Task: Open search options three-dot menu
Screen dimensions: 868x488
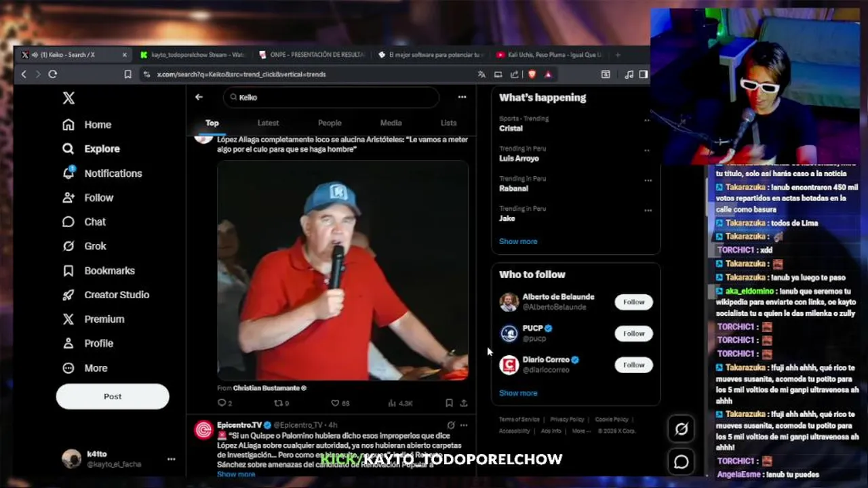Action: point(462,97)
